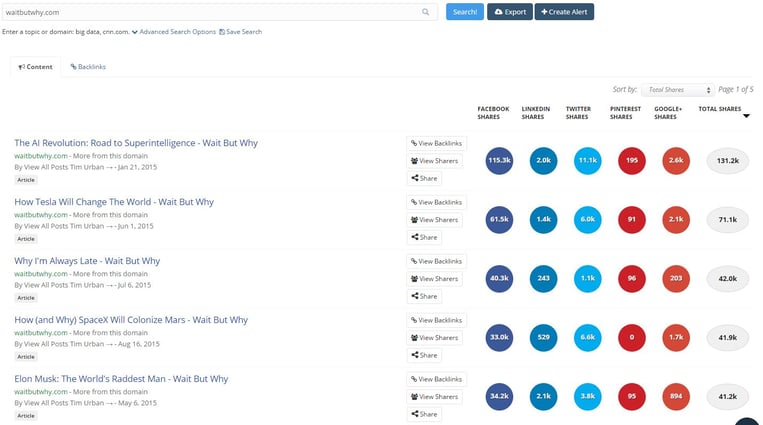
Task: View Backlinks for AI Revolution article
Action: 436,143
